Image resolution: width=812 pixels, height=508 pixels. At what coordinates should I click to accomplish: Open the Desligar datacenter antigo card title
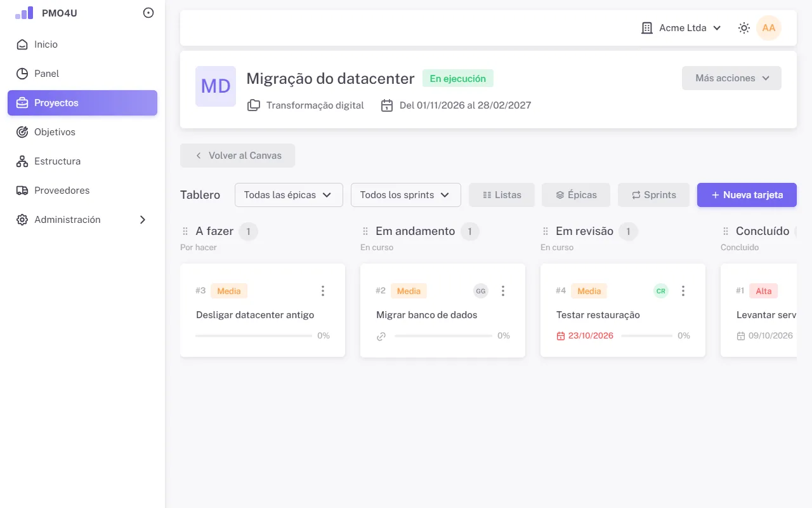pos(255,315)
